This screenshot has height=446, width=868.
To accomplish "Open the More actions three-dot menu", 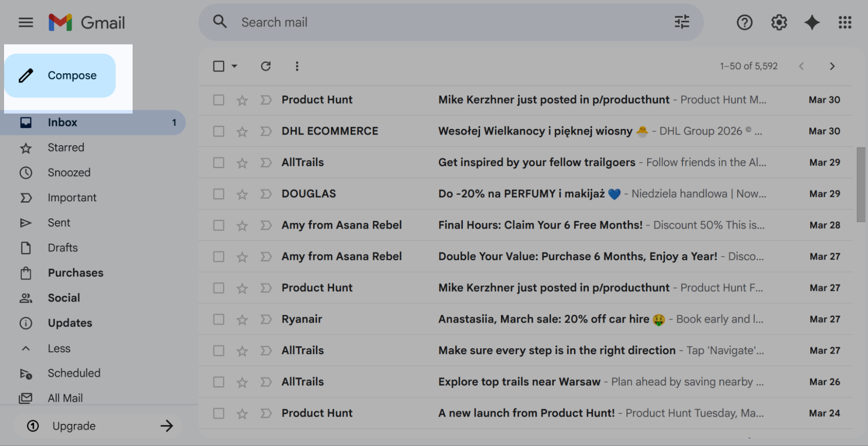I will tap(297, 66).
